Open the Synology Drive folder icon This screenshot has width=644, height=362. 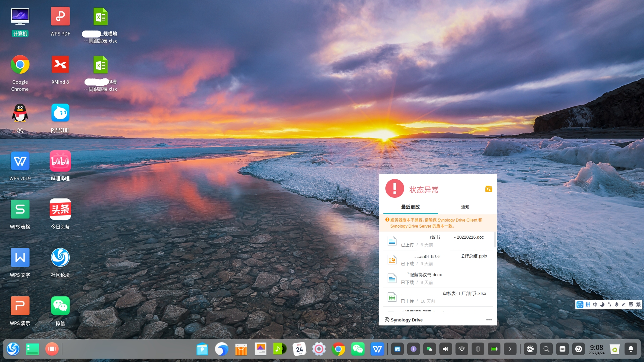pos(488,189)
